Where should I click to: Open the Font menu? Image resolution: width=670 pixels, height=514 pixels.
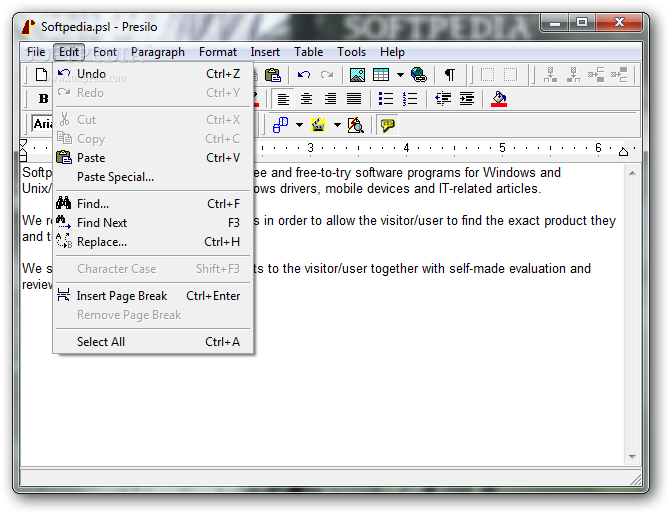tap(105, 52)
